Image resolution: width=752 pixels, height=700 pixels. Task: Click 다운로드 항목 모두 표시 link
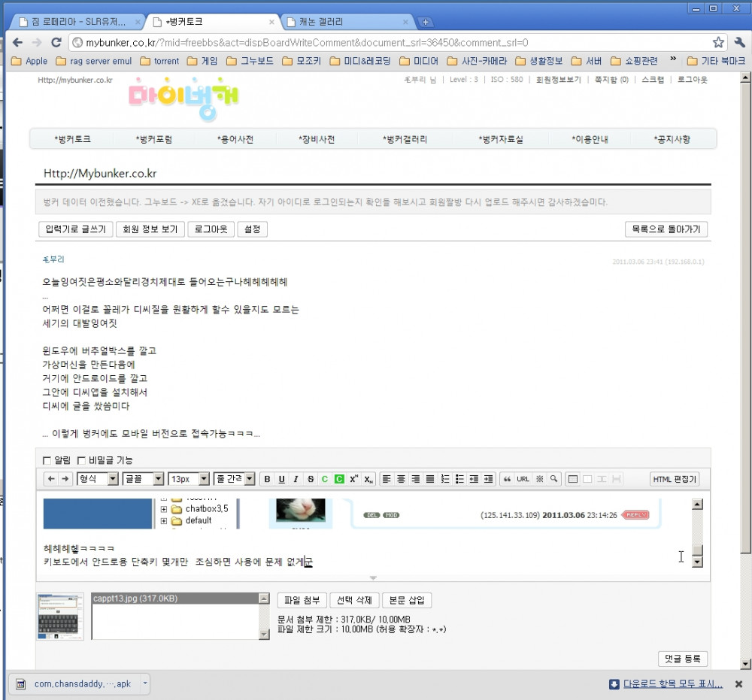pos(672,684)
